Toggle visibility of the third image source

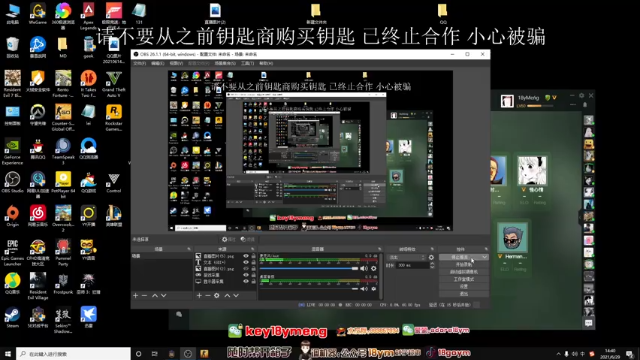coord(246,269)
